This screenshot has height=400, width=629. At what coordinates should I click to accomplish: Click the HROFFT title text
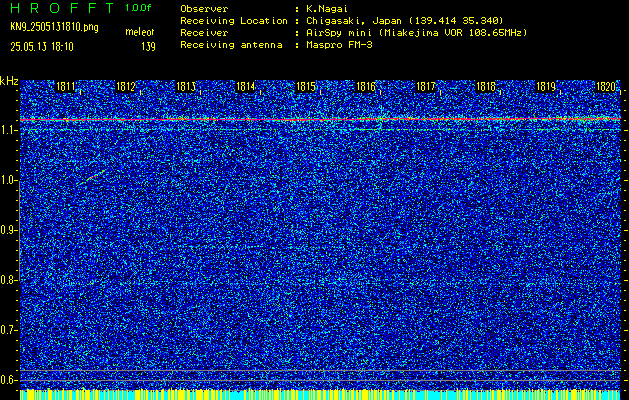pos(62,8)
